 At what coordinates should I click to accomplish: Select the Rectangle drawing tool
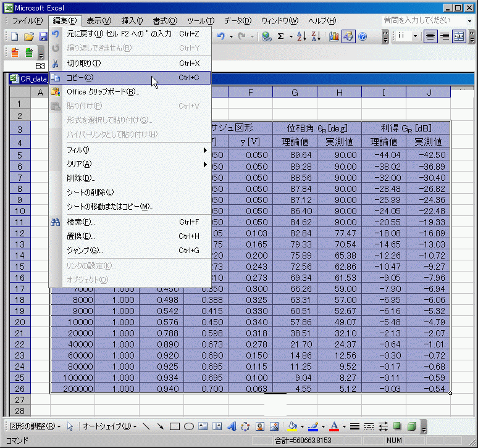[x=175, y=426]
